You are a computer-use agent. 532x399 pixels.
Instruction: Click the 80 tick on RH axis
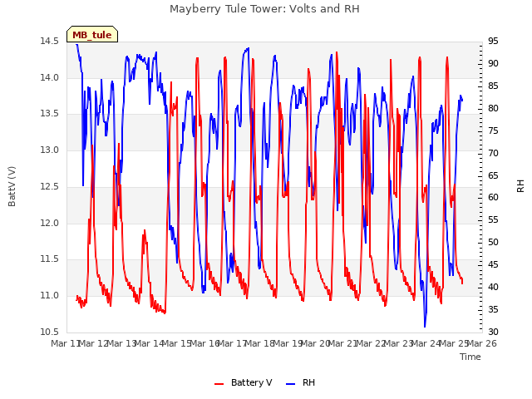point(493,108)
